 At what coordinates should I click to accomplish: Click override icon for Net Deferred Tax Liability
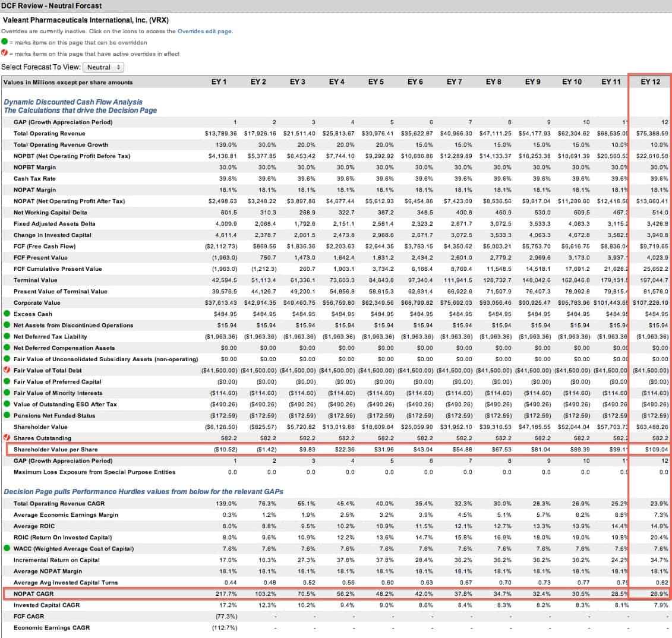tap(7, 336)
